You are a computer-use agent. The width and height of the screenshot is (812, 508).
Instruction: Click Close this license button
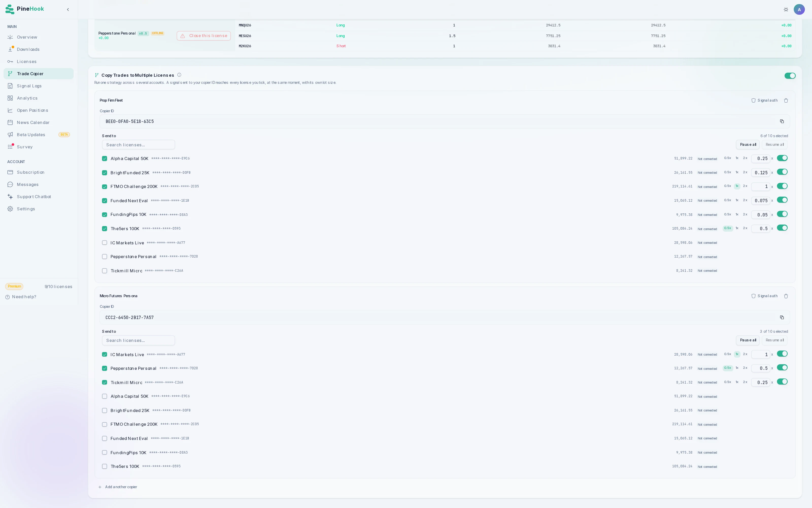204,36
